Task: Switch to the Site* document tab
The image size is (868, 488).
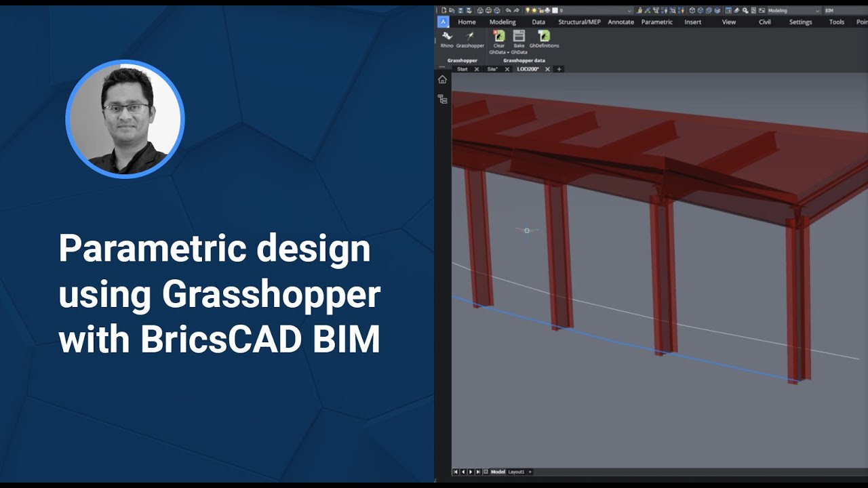Action: coord(492,69)
